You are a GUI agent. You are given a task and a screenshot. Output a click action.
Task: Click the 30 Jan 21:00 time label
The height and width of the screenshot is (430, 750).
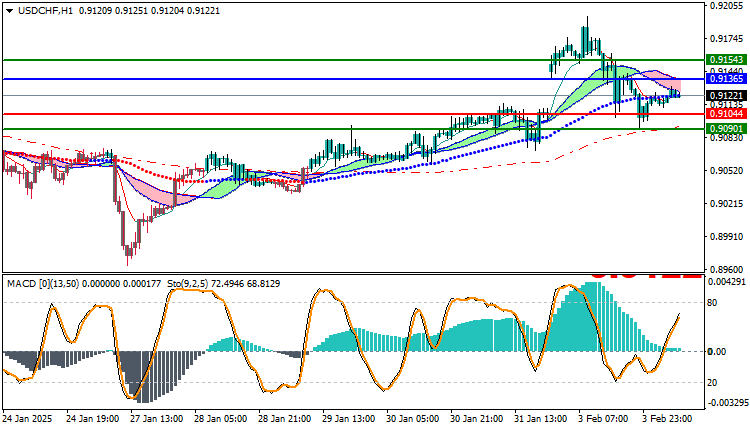coord(477,419)
